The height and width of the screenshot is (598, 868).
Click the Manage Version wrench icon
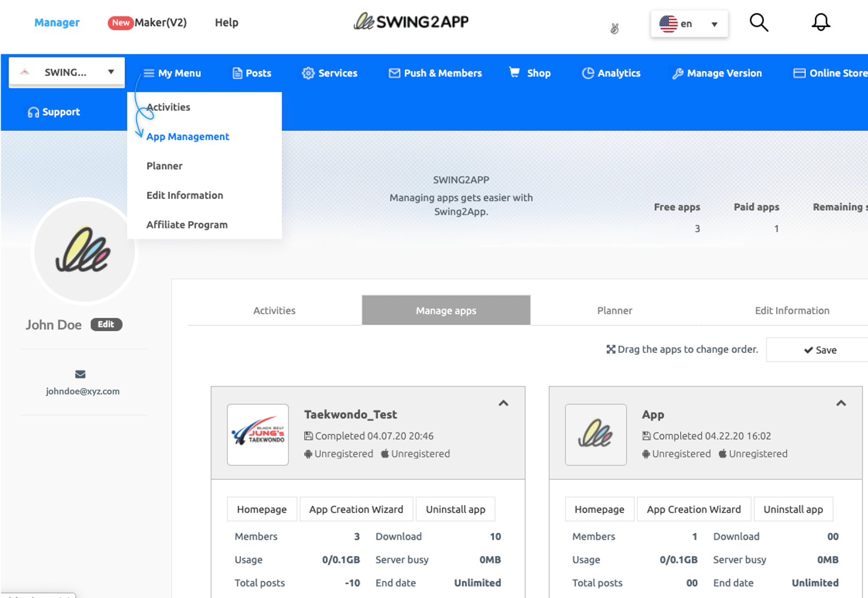click(x=678, y=73)
